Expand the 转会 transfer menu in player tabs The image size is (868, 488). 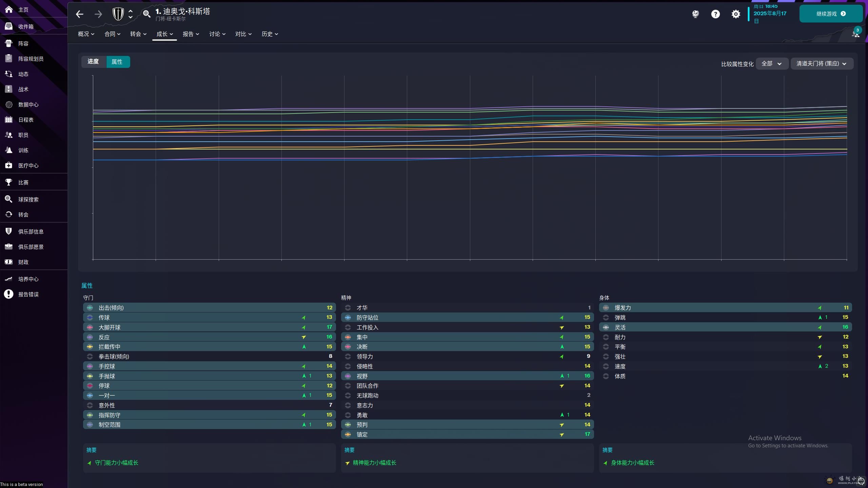tap(138, 34)
